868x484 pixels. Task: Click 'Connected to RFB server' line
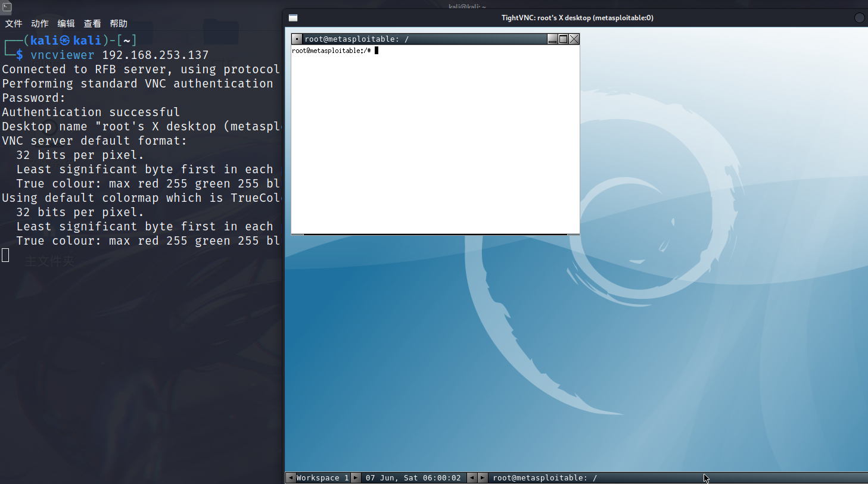pos(141,70)
